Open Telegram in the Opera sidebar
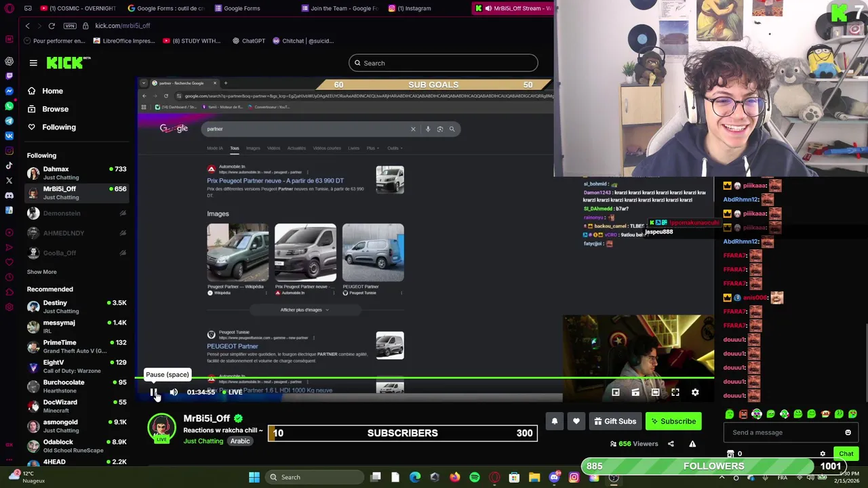 (x=9, y=121)
